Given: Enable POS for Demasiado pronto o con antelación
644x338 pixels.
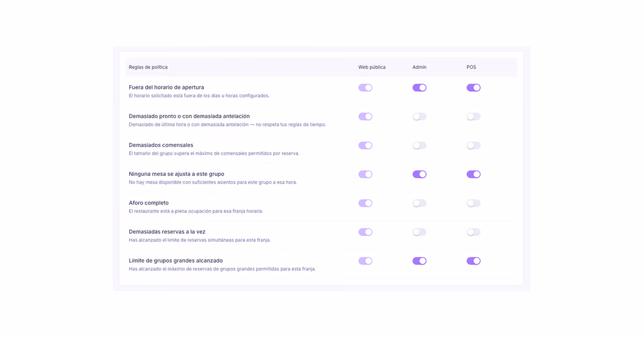Looking at the screenshot, I should (473, 116).
